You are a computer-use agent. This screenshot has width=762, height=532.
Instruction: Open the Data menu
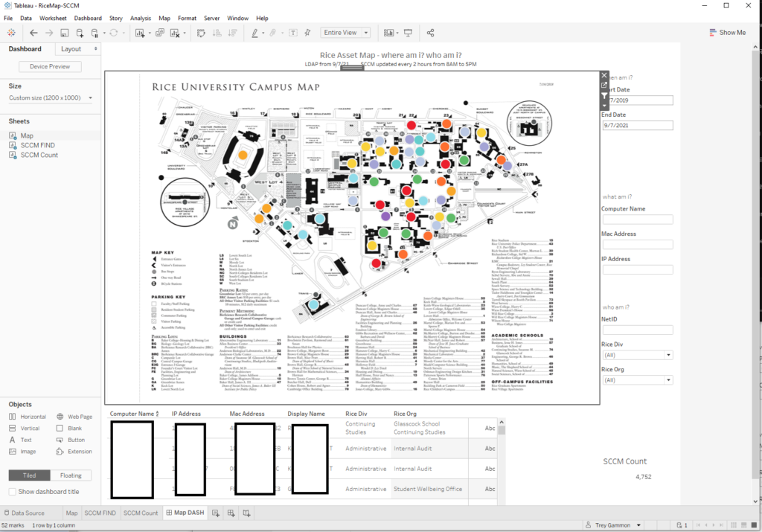coord(26,18)
